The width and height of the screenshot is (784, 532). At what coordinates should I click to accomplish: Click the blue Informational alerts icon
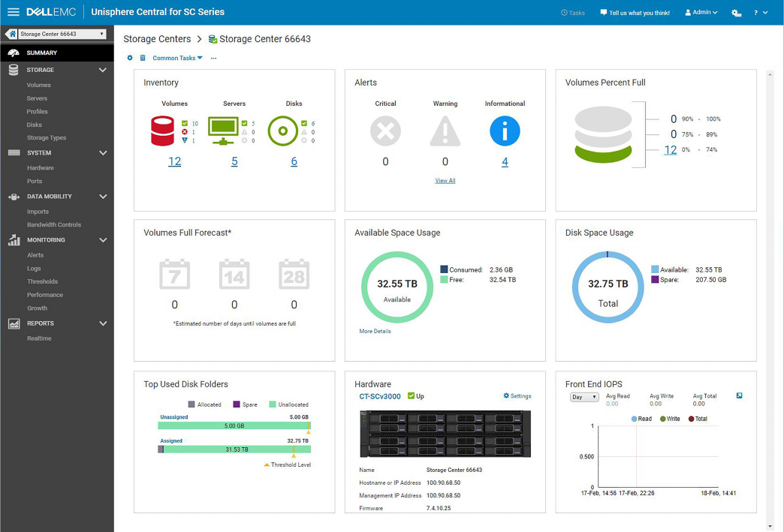pos(505,132)
